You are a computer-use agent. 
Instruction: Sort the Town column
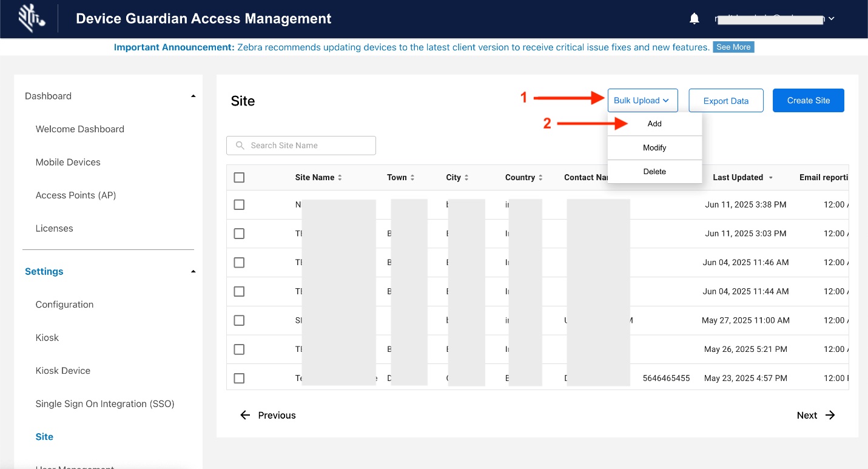pyautogui.click(x=412, y=178)
